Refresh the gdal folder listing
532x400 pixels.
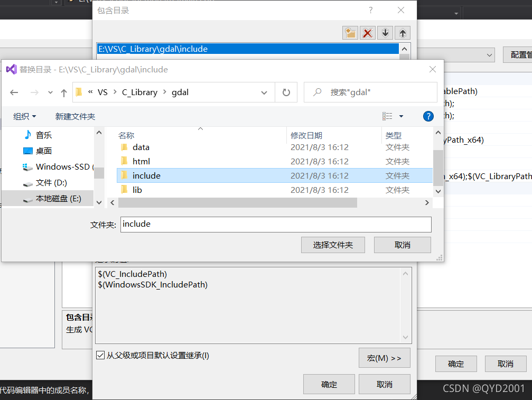pos(286,92)
